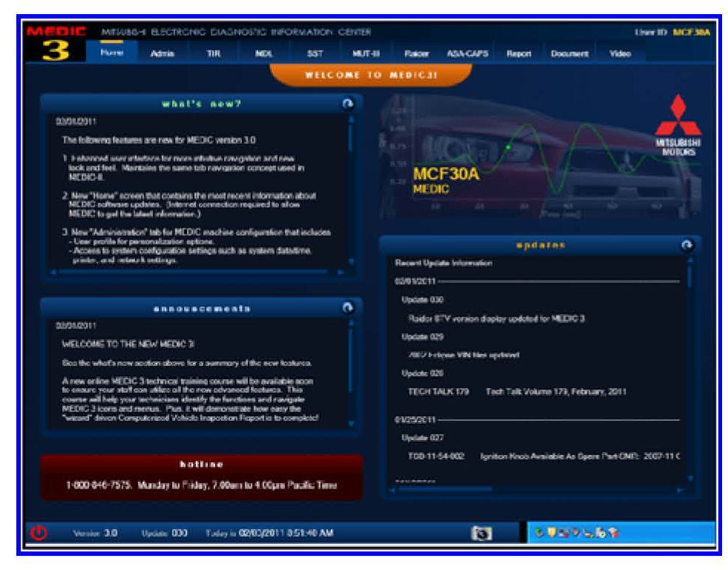
Task: Click the TECH TALK 179 update entry
Action: (x=438, y=391)
